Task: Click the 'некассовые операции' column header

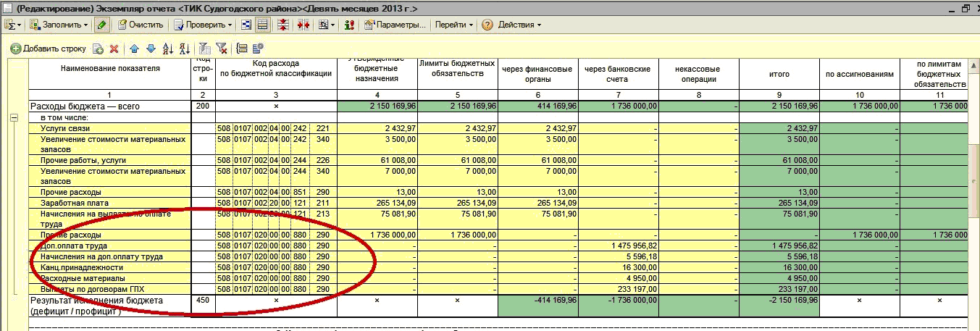Action: [699, 74]
